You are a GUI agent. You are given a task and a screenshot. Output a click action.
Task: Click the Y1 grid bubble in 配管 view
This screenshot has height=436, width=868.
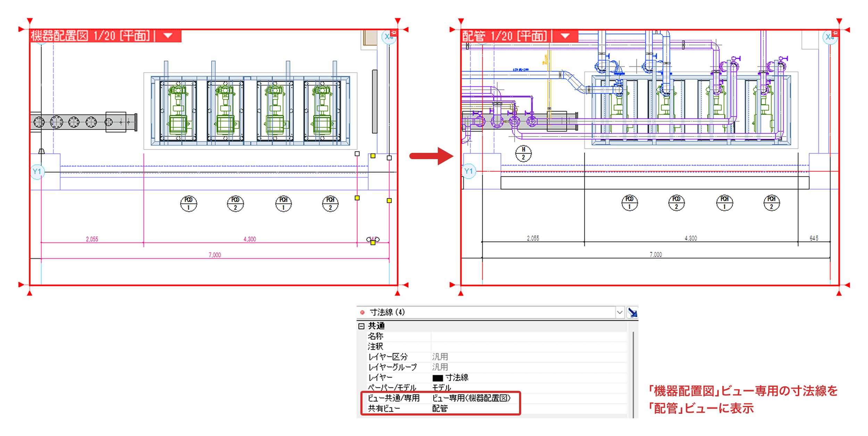coord(469,171)
